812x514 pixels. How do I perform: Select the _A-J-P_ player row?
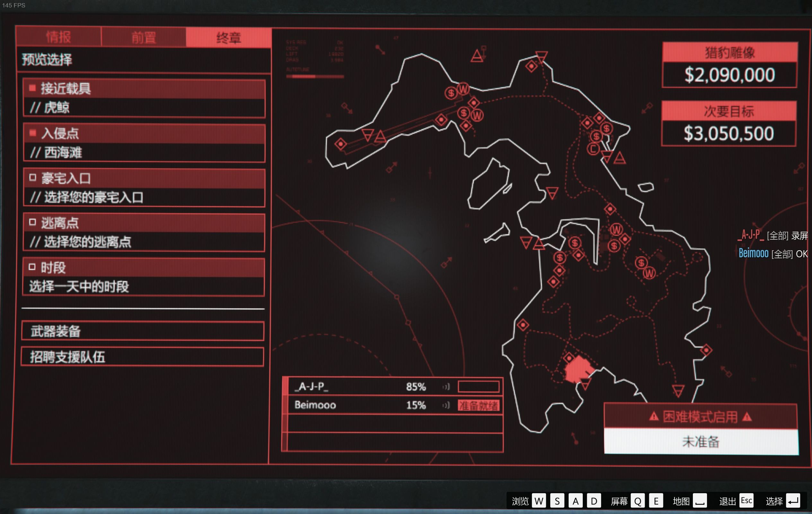pyautogui.click(x=393, y=386)
